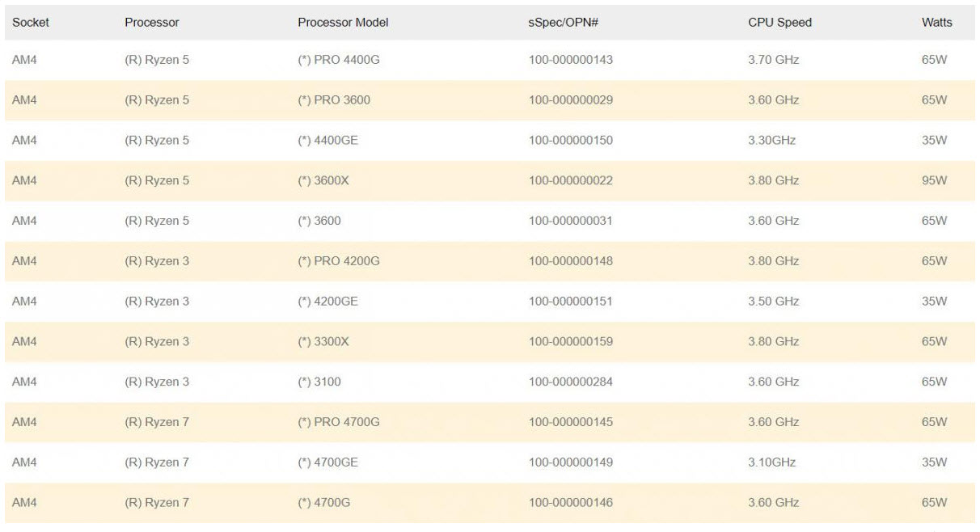Select the (*) PRO 4200G model cell

tap(339, 261)
